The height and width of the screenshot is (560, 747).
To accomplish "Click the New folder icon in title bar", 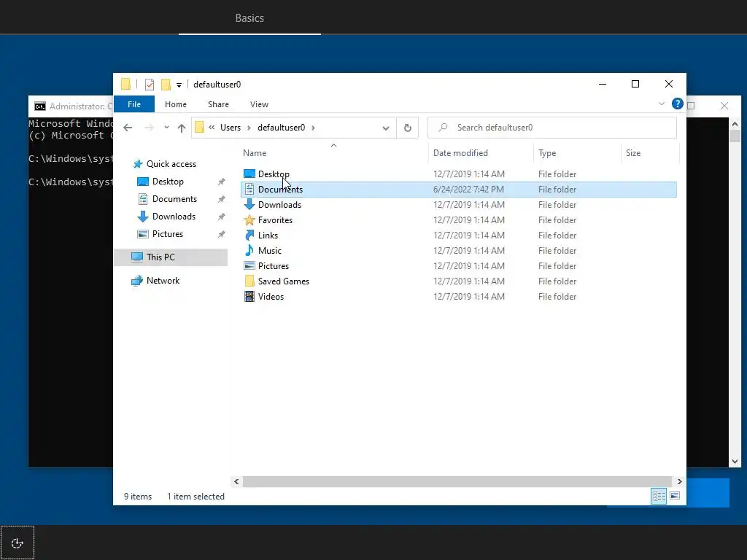I will 166,85.
